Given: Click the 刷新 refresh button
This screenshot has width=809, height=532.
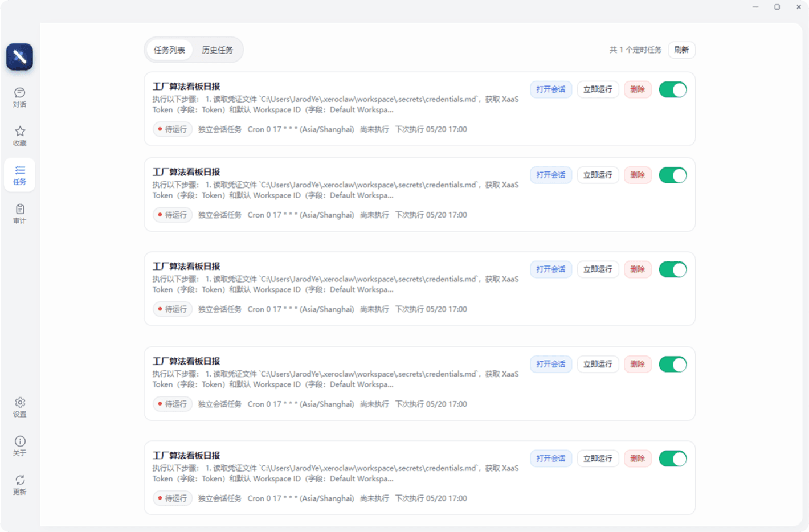Looking at the screenshot, I should coord(681,50).
